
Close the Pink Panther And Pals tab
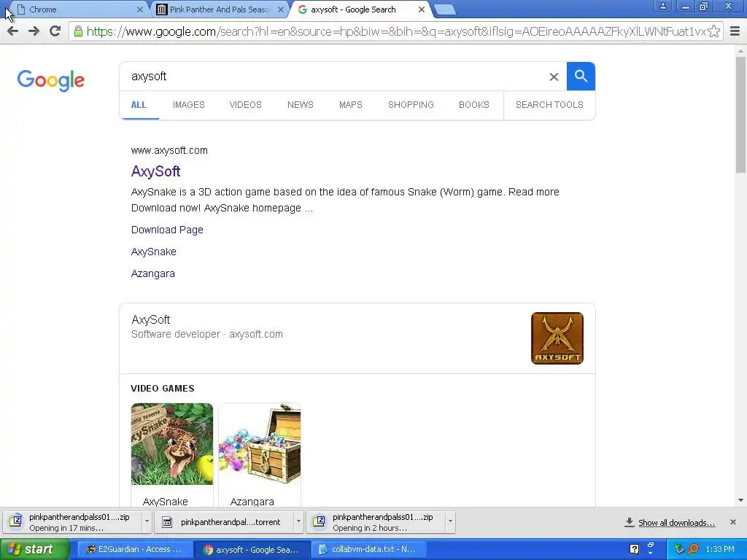tap(281, 9)
